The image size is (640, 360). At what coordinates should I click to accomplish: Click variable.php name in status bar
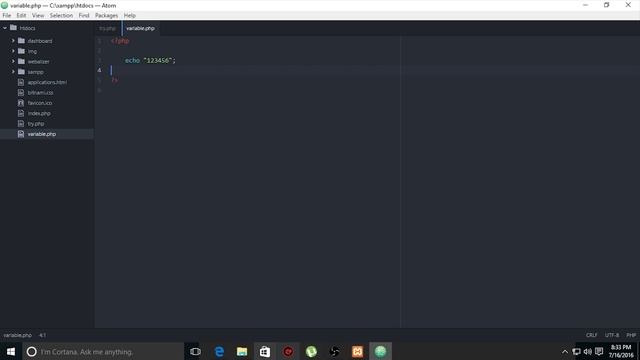tap(18, 335)
